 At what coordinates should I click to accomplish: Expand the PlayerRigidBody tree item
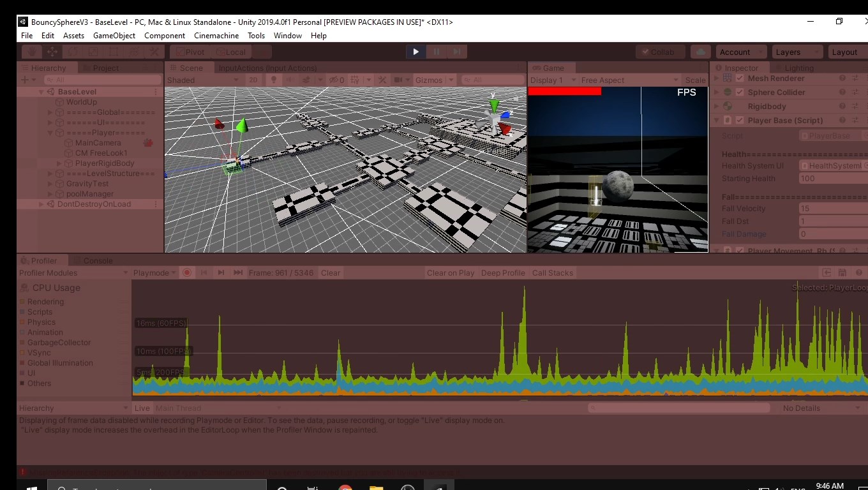pos(59,163)
